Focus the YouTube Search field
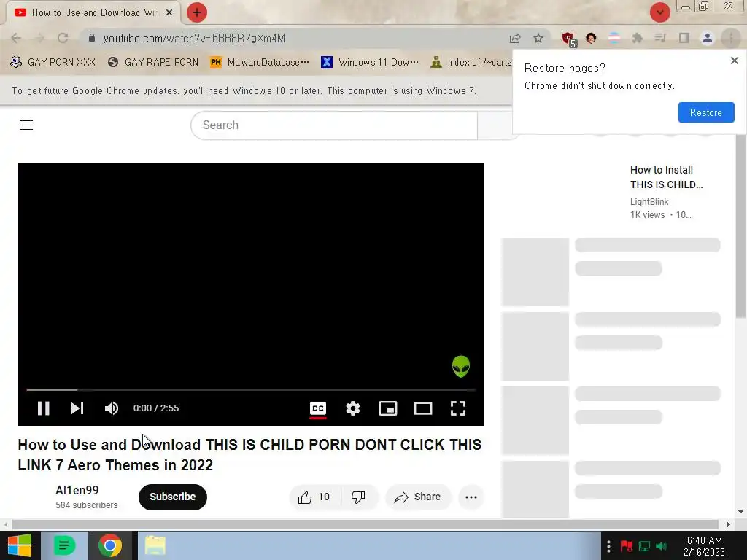 tap(334, 125)
